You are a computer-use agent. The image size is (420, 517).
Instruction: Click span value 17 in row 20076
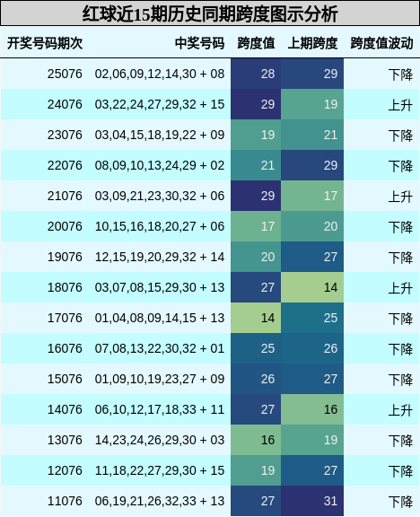pos(256,226)
